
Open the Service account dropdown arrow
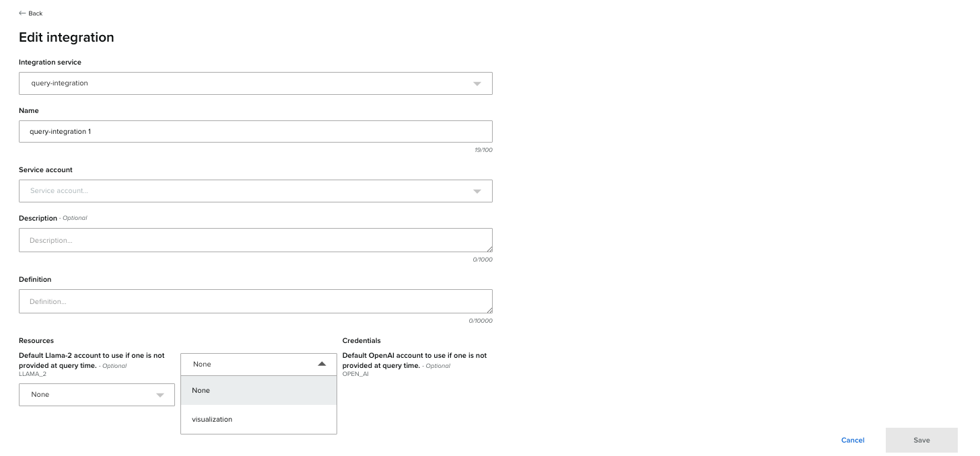pyautogui.click(x=477, y=192)
